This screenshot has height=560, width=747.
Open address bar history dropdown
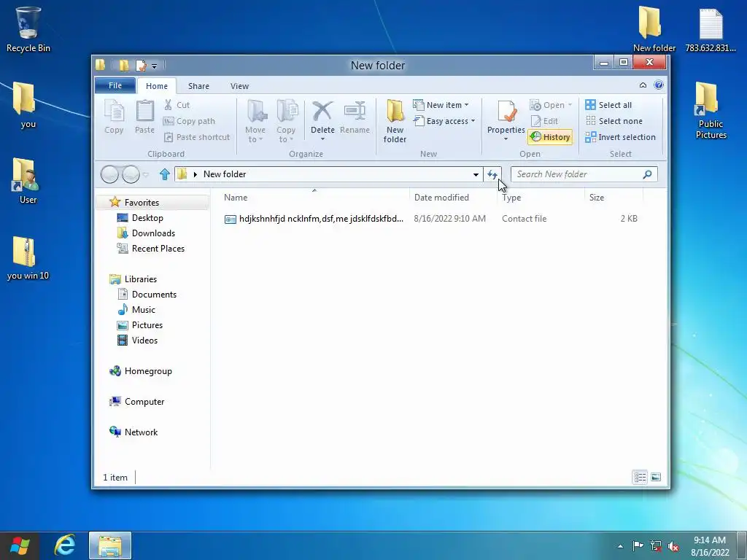pos(476,175)
